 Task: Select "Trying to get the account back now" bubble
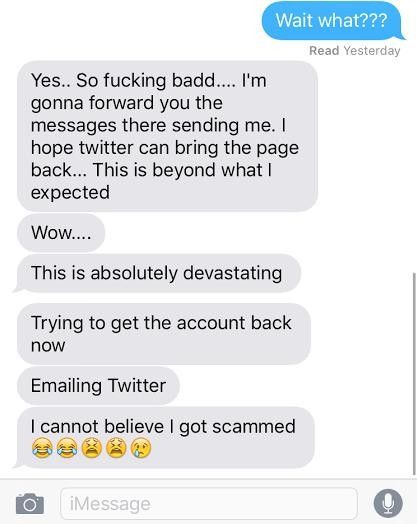(x=164, y=334)
